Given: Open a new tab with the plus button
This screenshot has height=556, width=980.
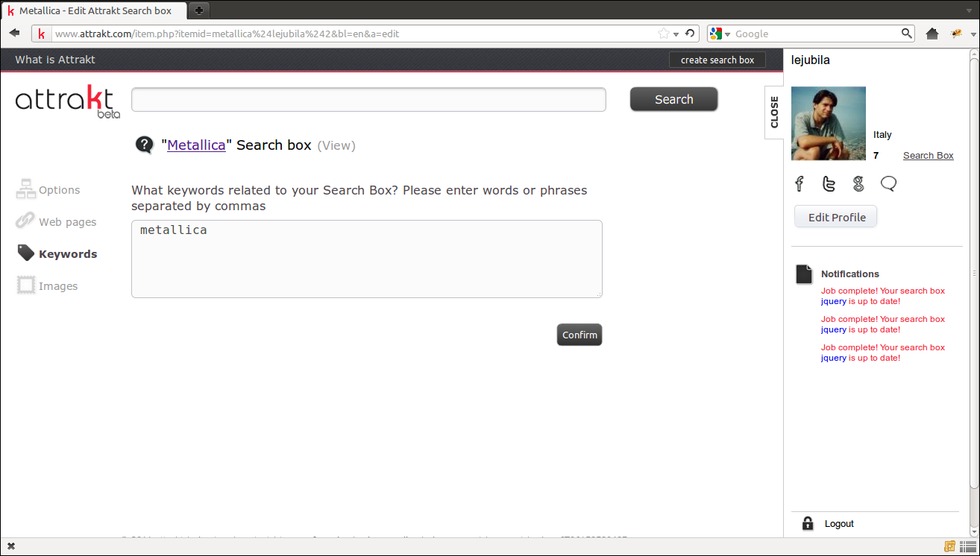Looking at the screenshot, I should click(198, 10).
